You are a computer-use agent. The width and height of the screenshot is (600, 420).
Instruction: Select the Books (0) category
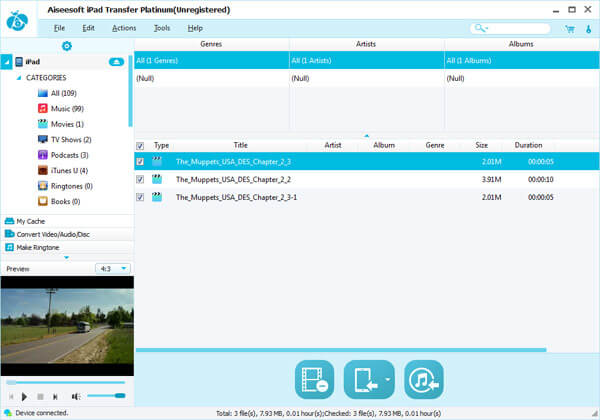[x=65, y=202]
